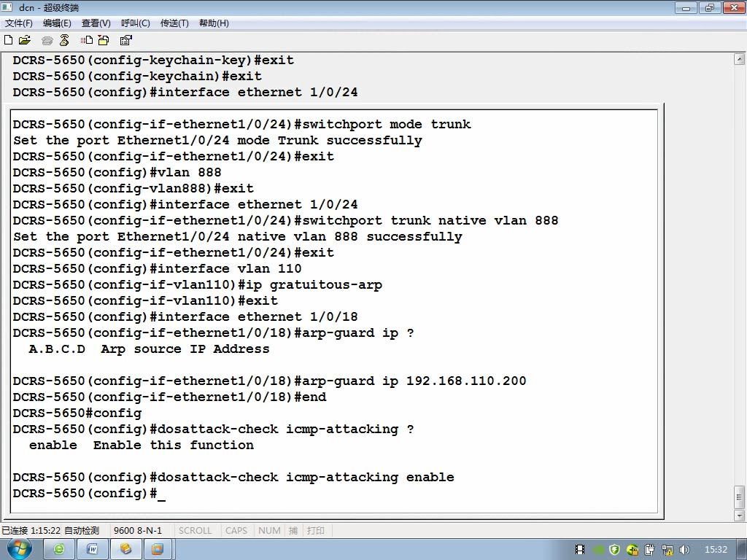This screenshot has width=747, height=560.
Task: Click the NUM status indicator
Action: [x=269, y=530]
